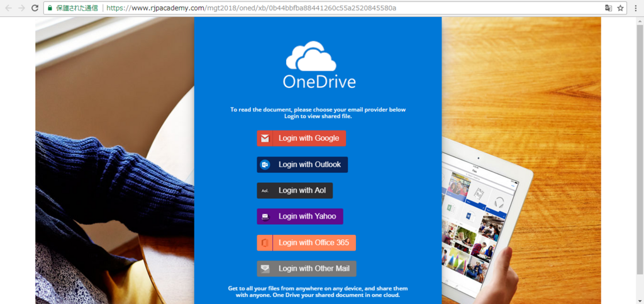The width and height of the screenshot is (644, 304).
Task: Click the scrollbar up arrow
Action: click(x=640, y=21)
